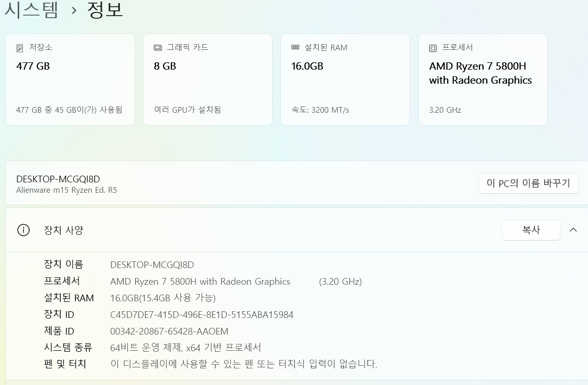Screen dimensions: 588x385
Task: Open the 8 GB graphics card panel
Action: click(x=208, y=79)
